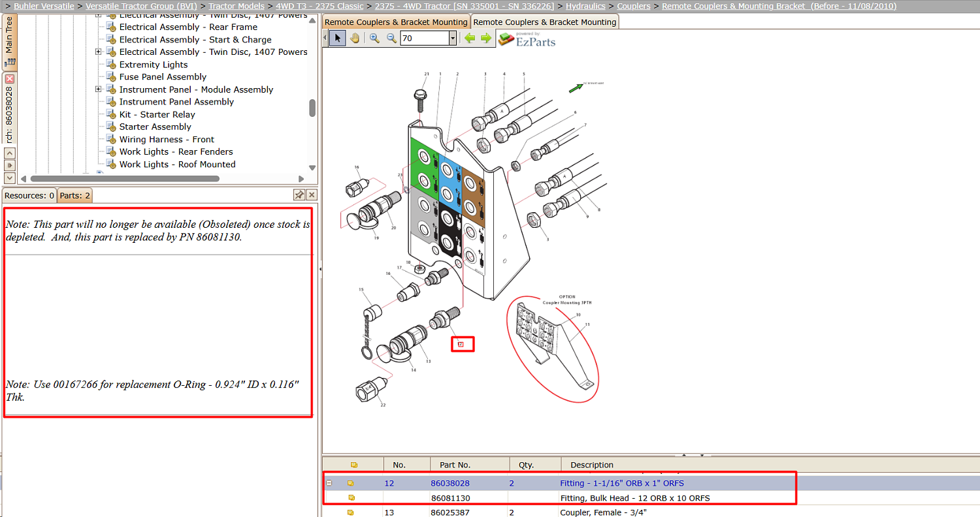Select Instrument Panel - Module Assembly

196,89
